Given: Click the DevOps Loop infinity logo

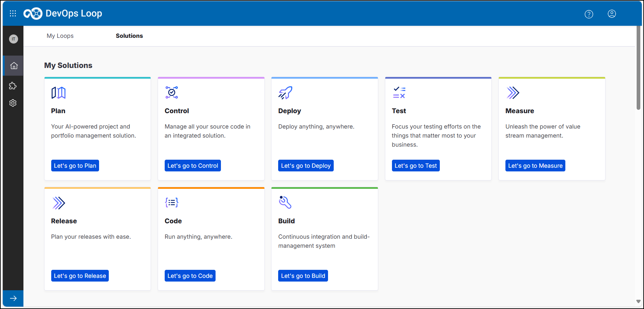Looking at the screenshot, I should 33,13.
